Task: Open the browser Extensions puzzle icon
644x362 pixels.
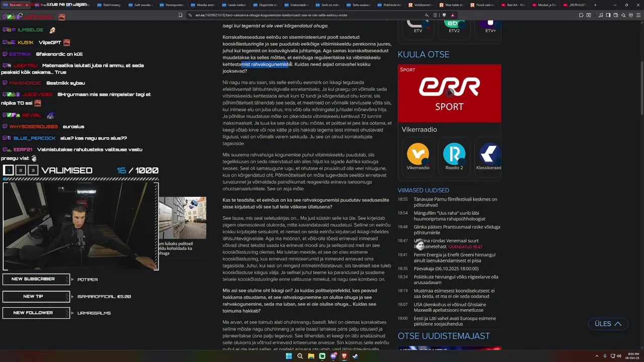Action: click(x=581, y=15)
